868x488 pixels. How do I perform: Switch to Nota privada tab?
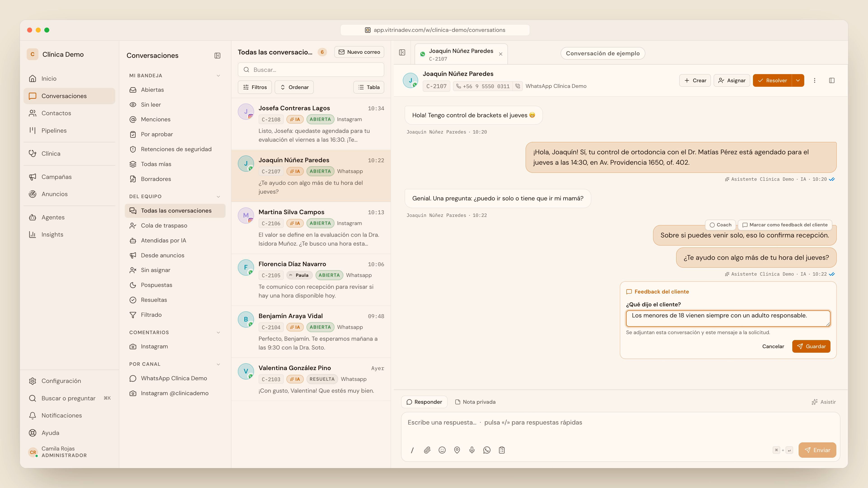point(475,402)
